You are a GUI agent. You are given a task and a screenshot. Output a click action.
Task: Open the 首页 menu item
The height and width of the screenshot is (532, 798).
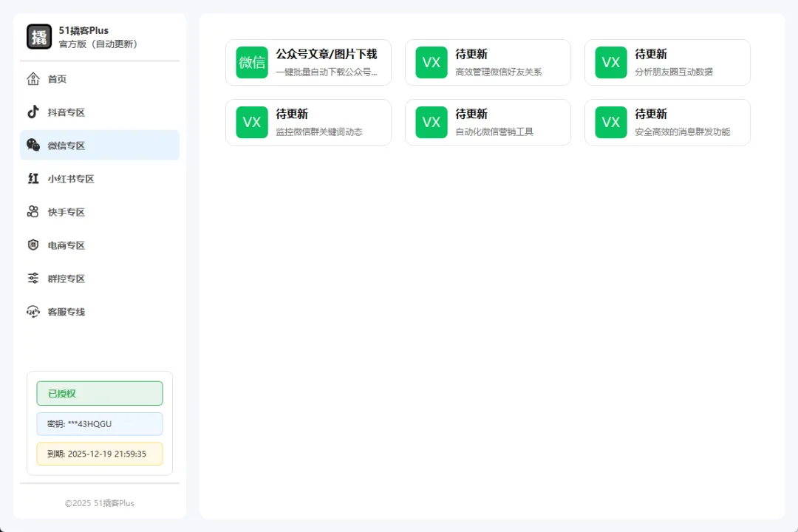point(100,79)
